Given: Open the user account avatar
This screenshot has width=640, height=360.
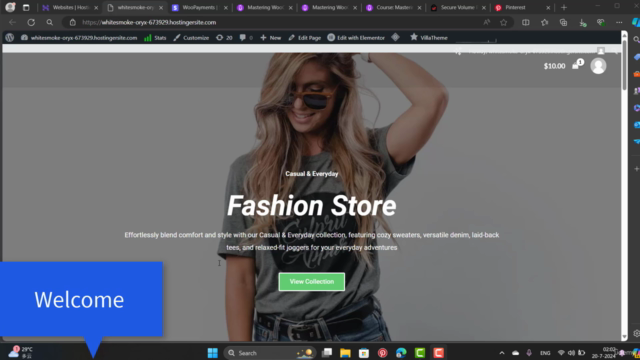Looking at the screenshot, I should (x=598, y=66).
